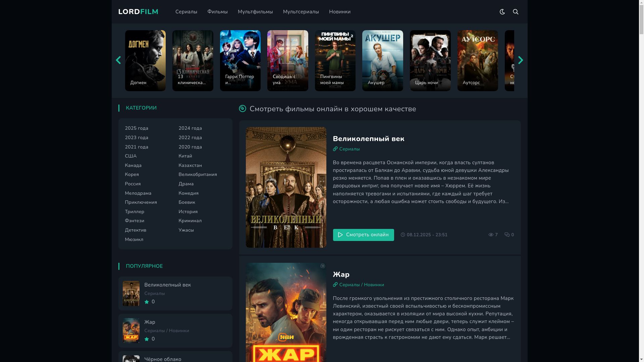The width and height of the screenshot is (644, 362).
Task: Click the comments icon showing 0
Action: pyautogui.click(x=507, y=235)
